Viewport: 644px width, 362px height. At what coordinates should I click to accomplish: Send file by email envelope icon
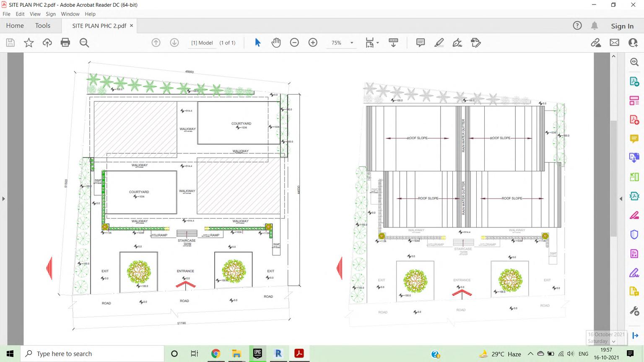pos(614,43)
